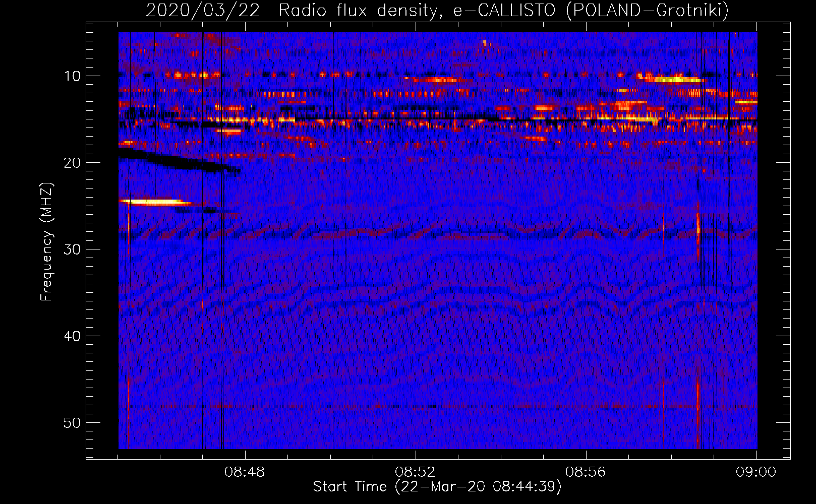The width and height of the screenshot is (816, 504).
Task: Click the 20 MHz frequency tick label
Action: [x=73, y=163]
